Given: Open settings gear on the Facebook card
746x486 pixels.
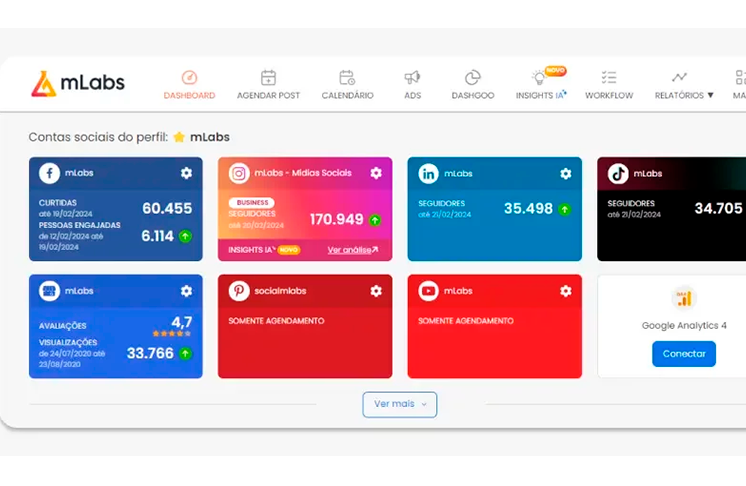Looking at the screenshot, I should pyautogui.click(x=186, y=173).
